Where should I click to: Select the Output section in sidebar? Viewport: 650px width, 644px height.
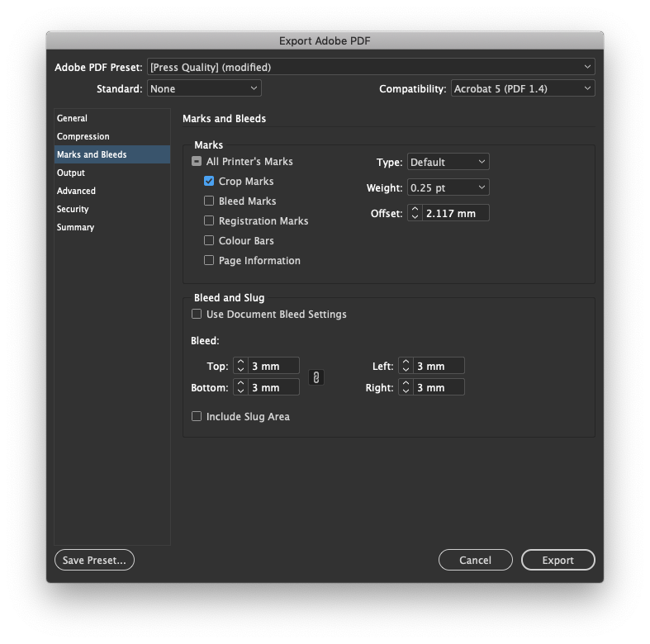pos(71,173)
